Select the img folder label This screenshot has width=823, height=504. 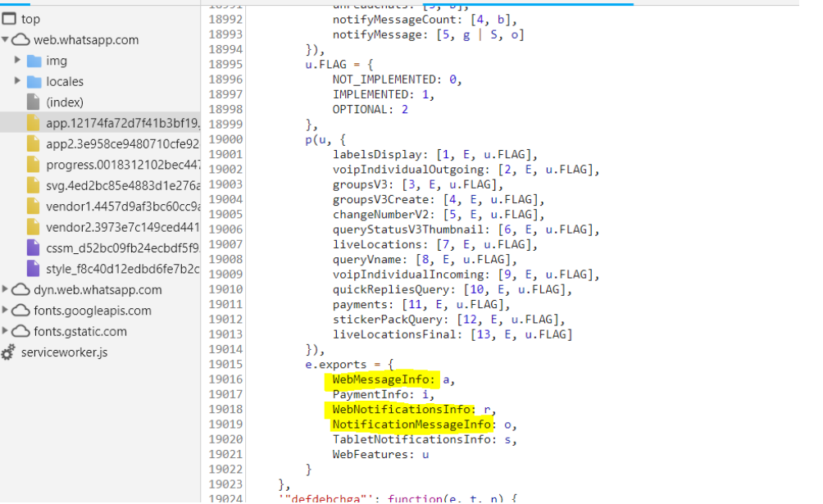[57, 61]
